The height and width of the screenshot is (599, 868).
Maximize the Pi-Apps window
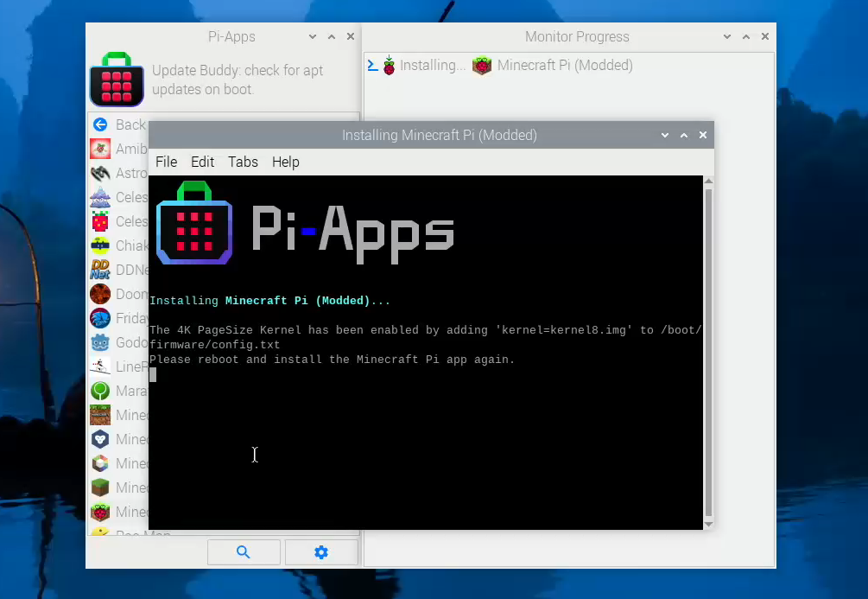click(332, 36)
